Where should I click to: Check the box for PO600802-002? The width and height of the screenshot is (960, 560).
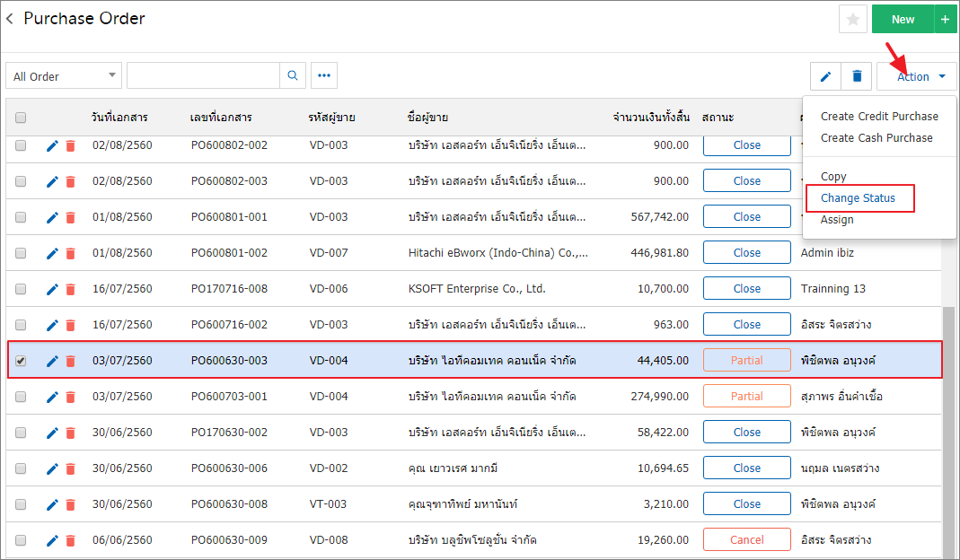[x=21, y=145]
